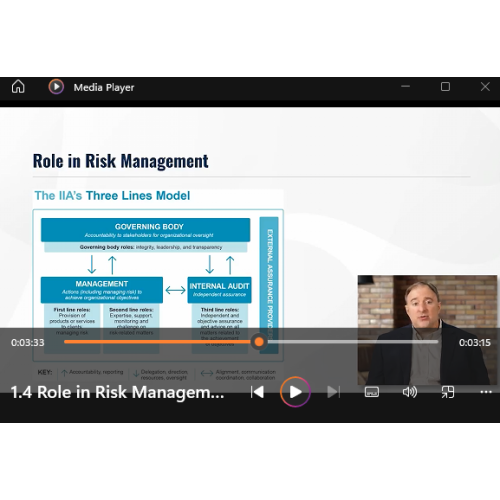Click the elapsed time 0:03:33

point(28,342)
